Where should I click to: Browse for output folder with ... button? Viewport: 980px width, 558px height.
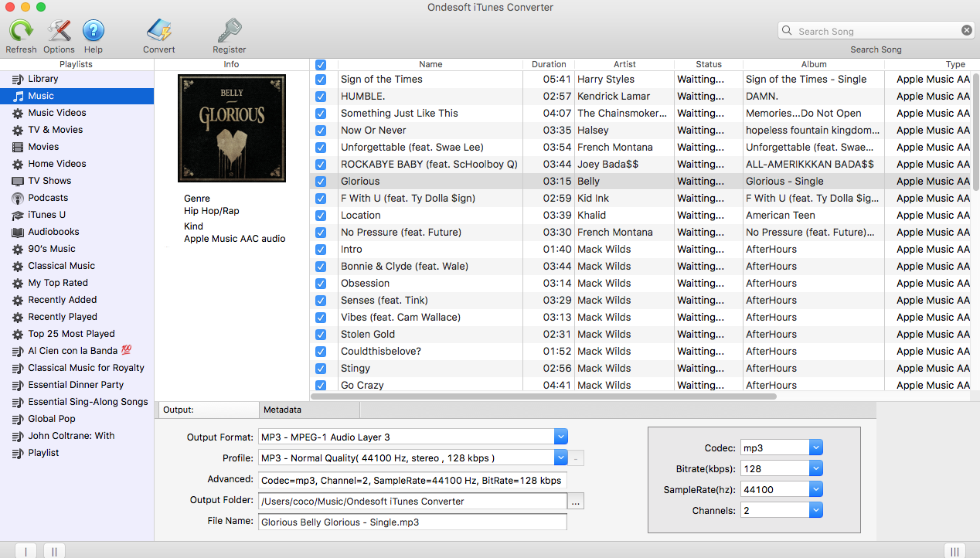coord(576,502)
